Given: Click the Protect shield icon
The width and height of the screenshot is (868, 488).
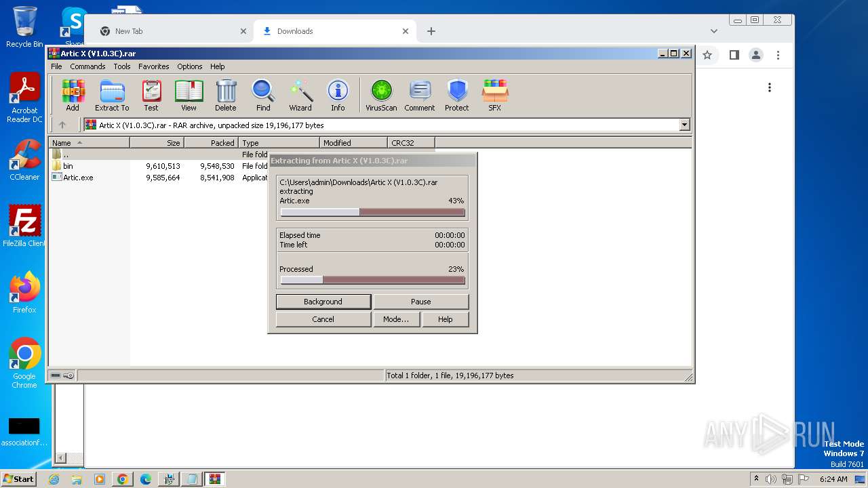Looking at the screenshot, I should (457, 95).
